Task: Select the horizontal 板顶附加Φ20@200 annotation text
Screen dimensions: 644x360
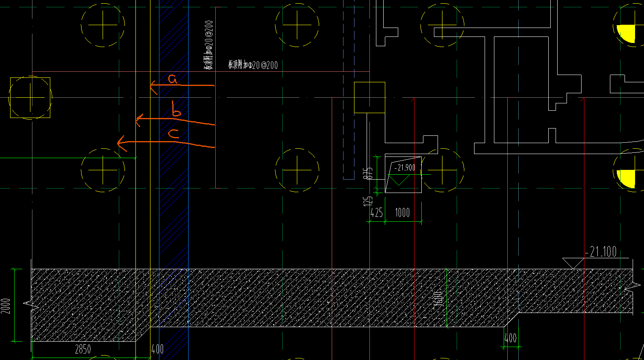Action: click(253, 65)
